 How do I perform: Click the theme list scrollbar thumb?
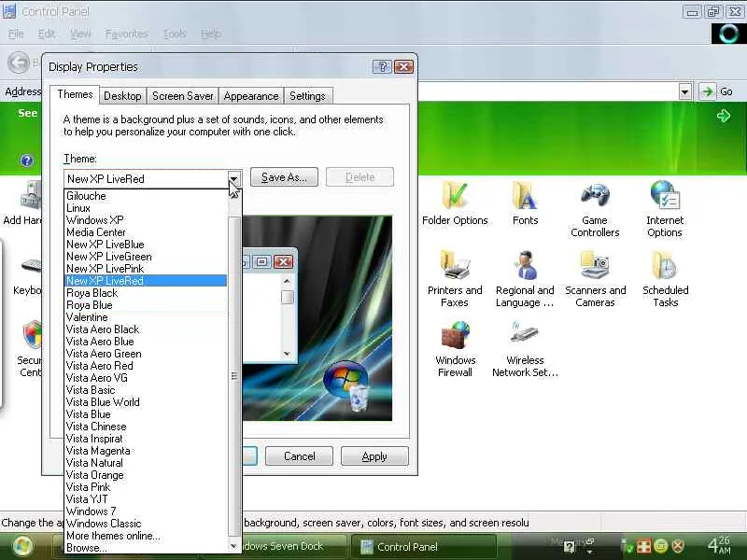(x=234, y=376)
